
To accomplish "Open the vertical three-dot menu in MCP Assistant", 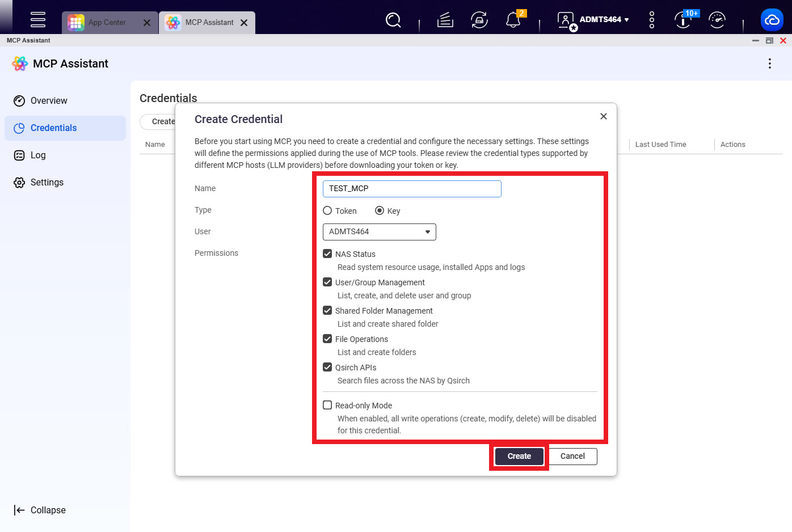I will (x=769, y=64).
